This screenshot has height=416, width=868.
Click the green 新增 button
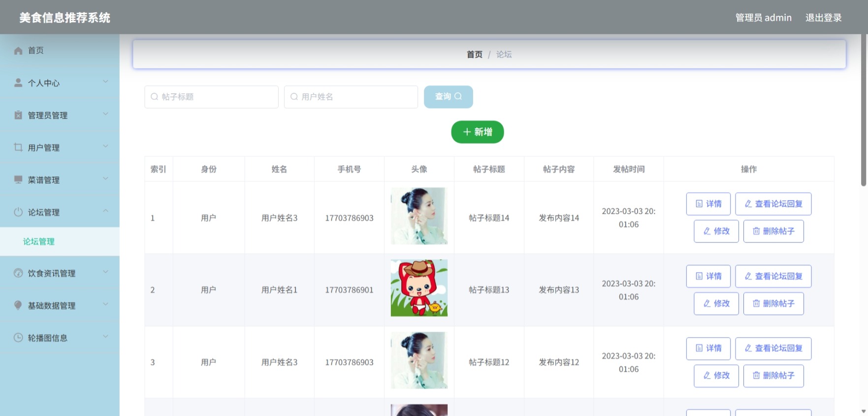click(x=478, y=132)
